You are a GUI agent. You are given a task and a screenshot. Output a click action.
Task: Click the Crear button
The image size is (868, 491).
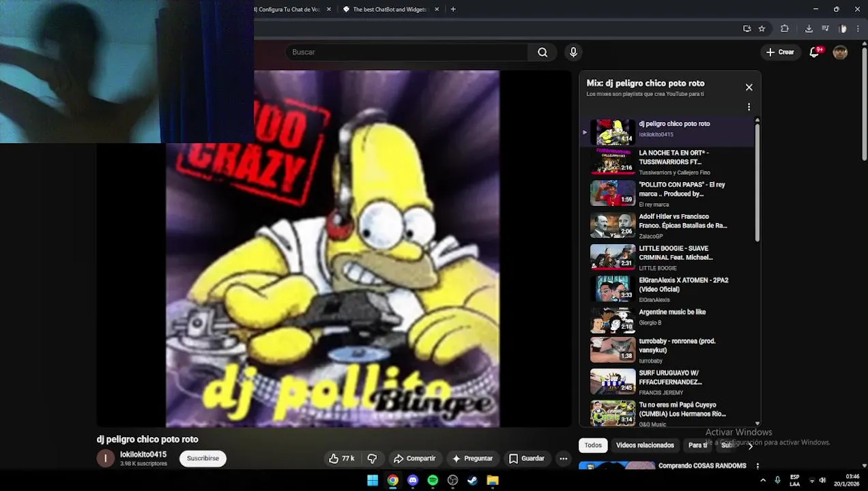pos(780,52)
